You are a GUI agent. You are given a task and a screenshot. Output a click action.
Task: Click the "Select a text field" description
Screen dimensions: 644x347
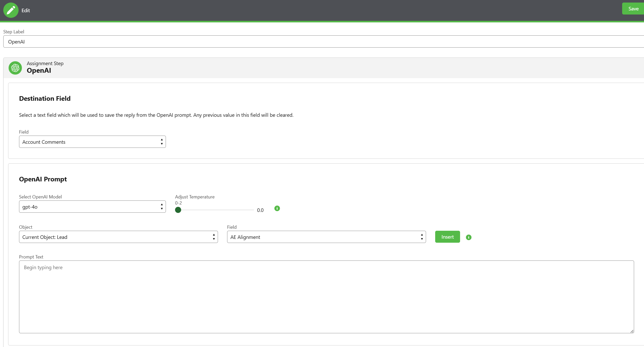(x=156, y=115)
